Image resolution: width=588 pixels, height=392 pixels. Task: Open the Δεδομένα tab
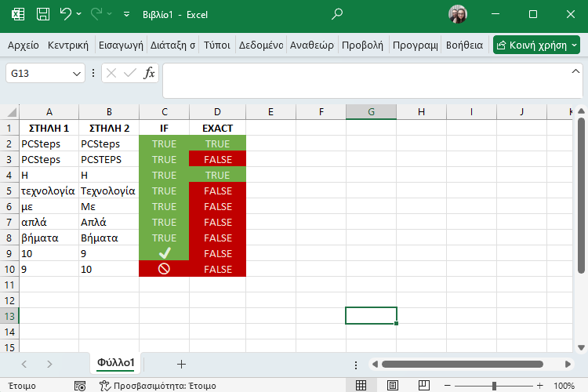coord(261,45)
